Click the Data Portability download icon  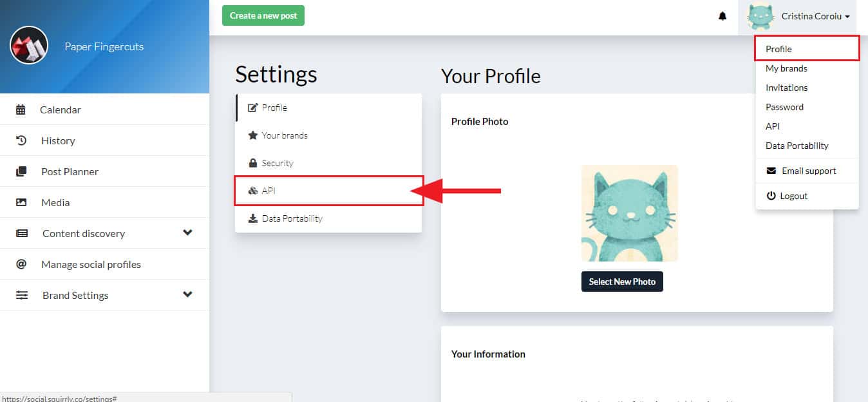[253, 218]
